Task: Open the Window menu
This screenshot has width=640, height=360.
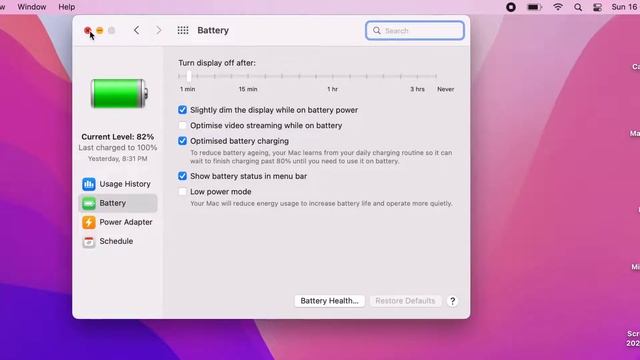Action: 31,7
